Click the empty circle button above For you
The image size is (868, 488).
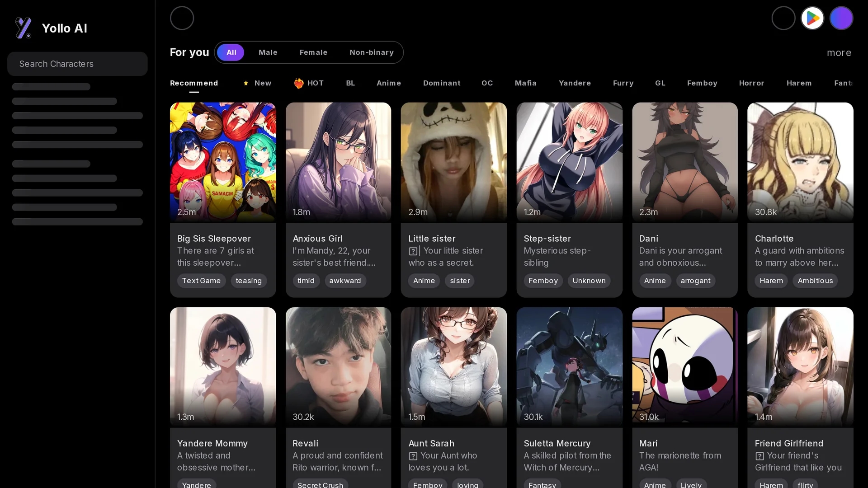(182, 19)
